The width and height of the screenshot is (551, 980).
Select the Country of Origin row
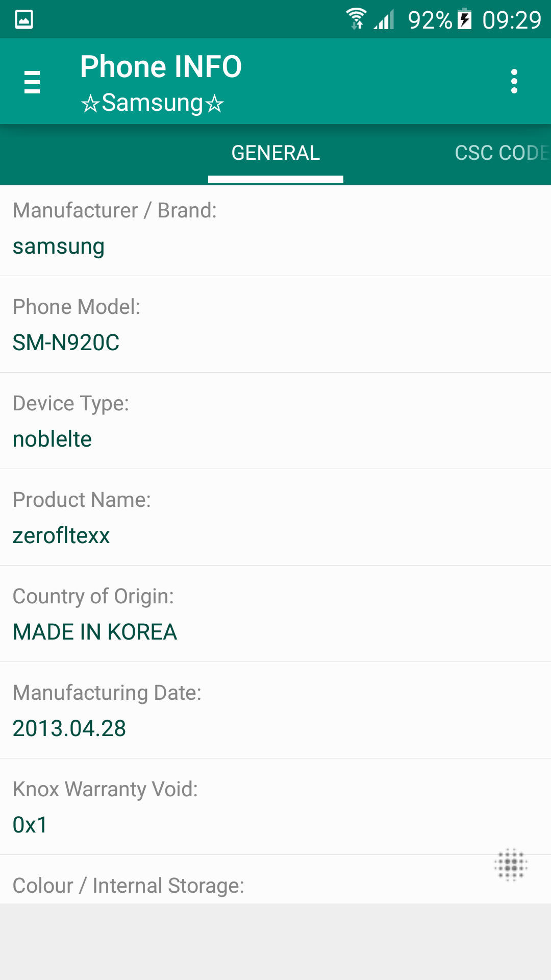point(275,614)
